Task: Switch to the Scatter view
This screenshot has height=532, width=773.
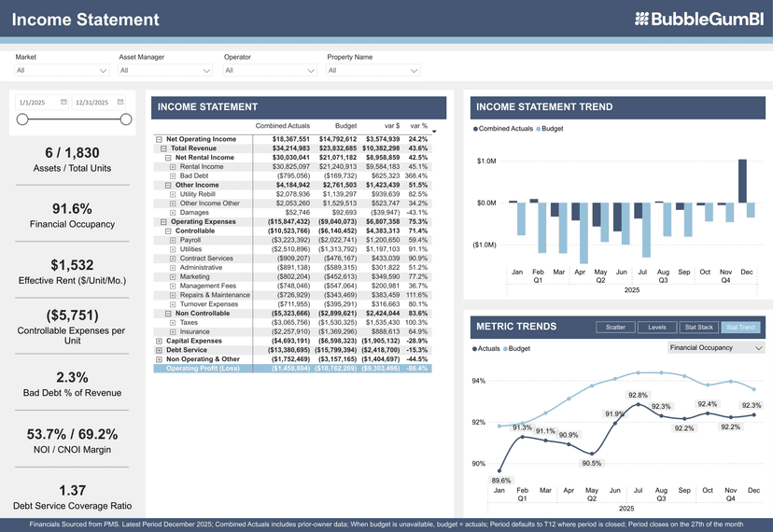Action: pos(615,328)
